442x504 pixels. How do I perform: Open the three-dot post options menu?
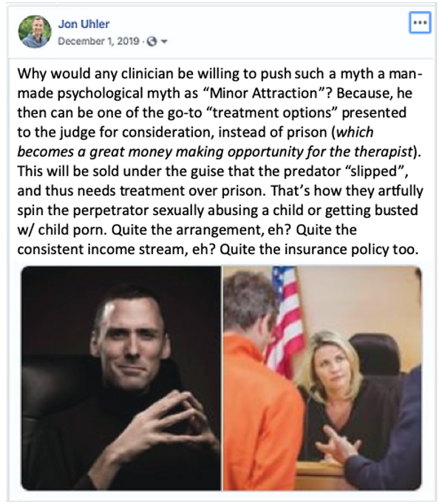coord(420,22)
